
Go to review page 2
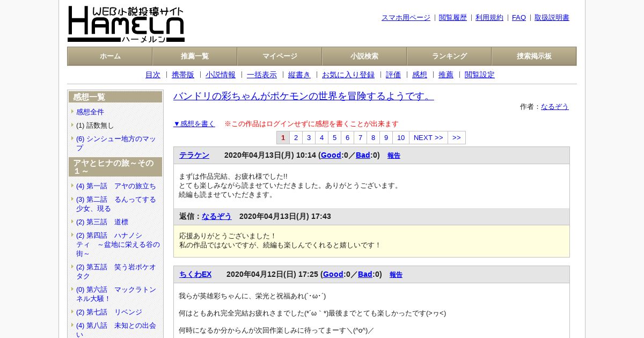296,137
